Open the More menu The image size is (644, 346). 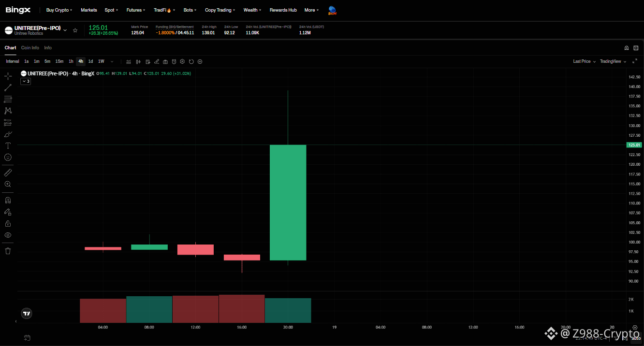[311, 10]
